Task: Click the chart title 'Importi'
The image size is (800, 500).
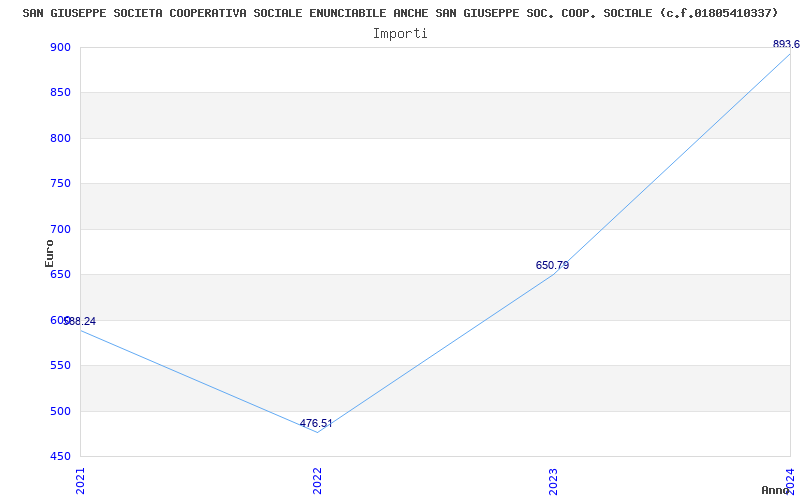Action: [400, 34]
